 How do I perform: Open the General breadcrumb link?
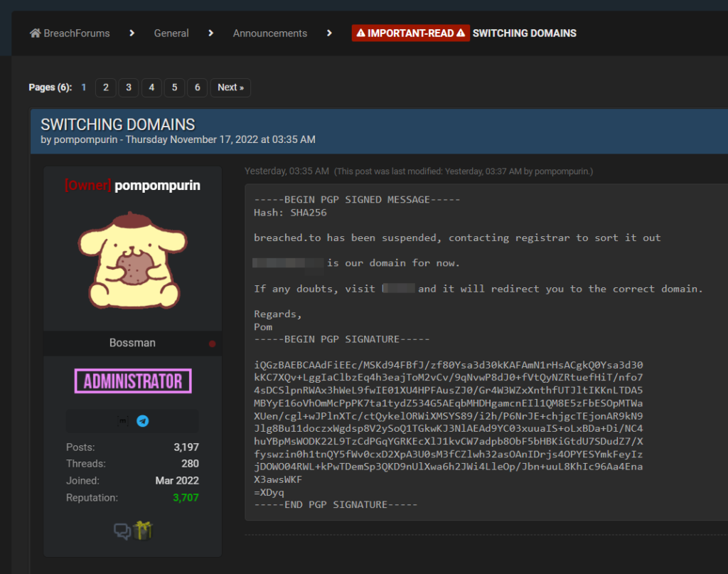171,33
